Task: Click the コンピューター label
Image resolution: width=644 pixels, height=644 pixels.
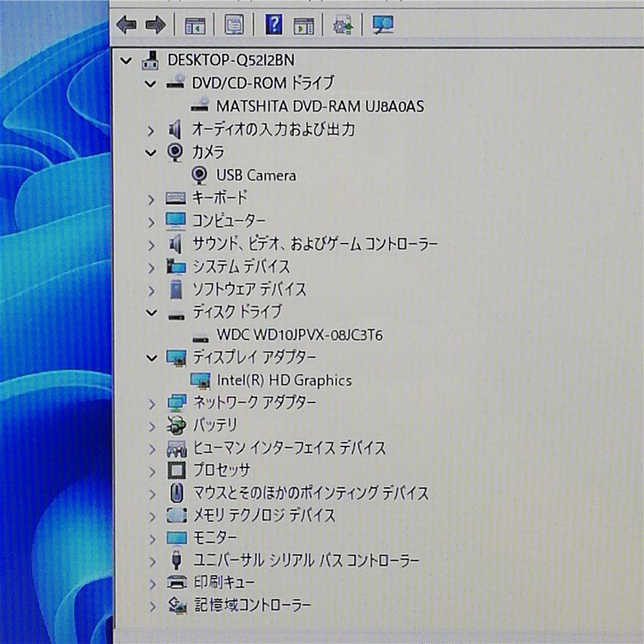Action: 229,221
